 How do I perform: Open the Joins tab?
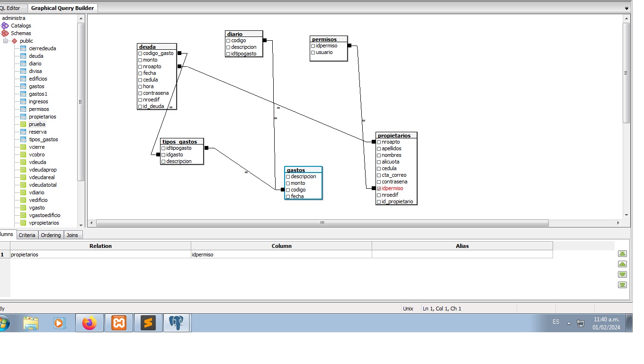pyautogui.click(x=72, y=235)
